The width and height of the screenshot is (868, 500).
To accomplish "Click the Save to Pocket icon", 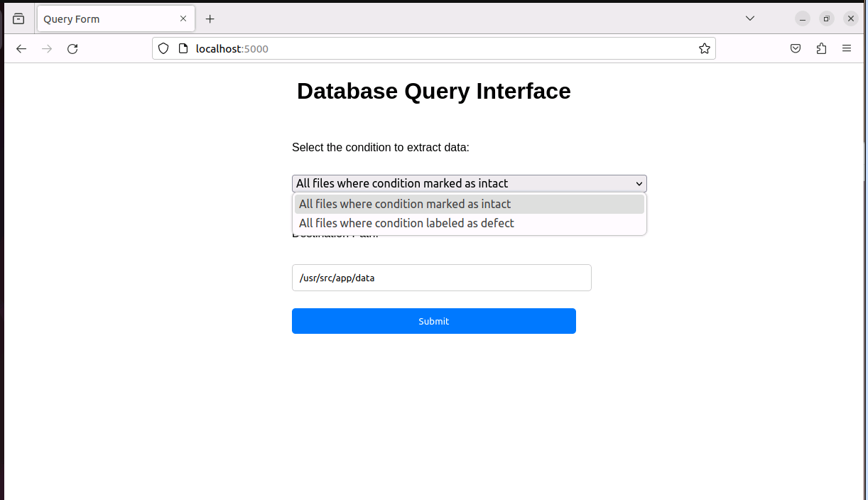I will 796,49.
